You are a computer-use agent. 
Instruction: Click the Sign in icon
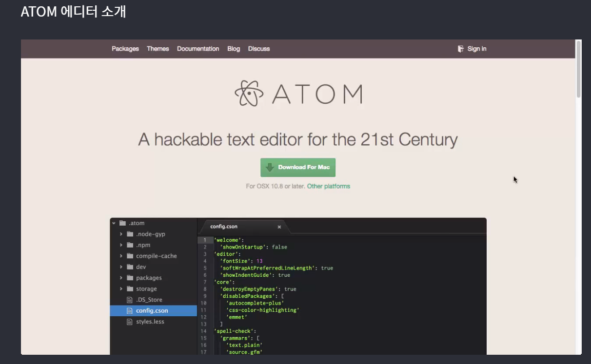(x=461, y=49)
